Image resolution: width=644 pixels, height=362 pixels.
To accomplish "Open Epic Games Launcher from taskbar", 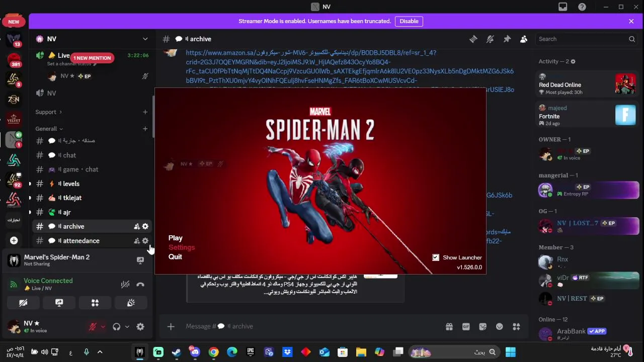I will (x=251, y=352).
